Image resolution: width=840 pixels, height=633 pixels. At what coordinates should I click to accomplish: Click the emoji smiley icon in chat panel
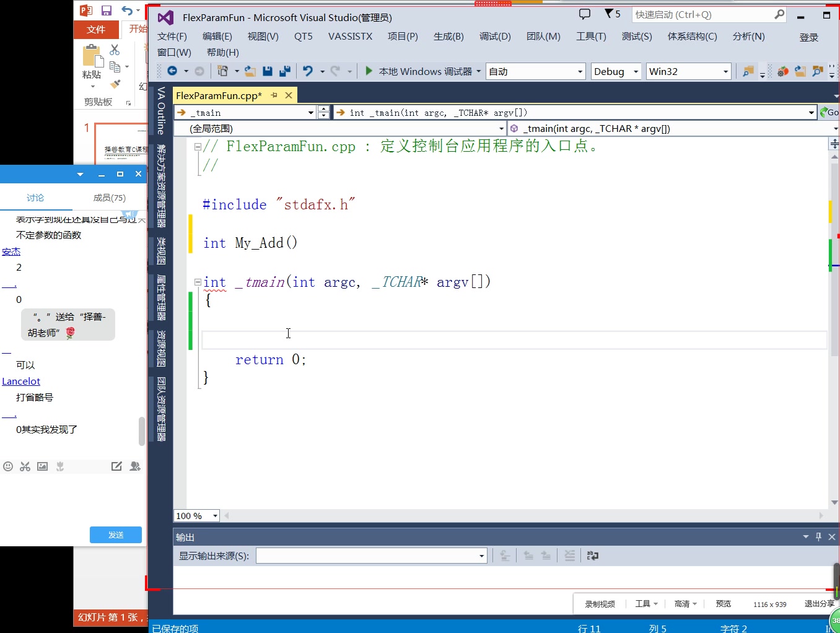tap(7, 466)
